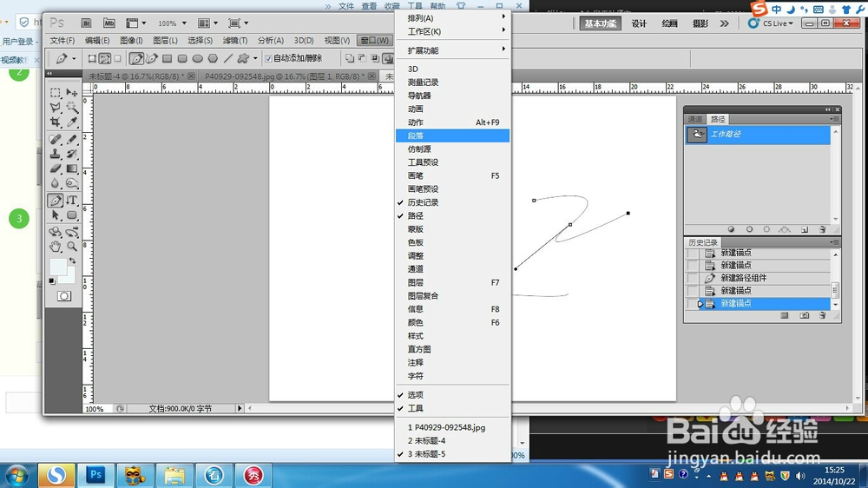The width and height of the screenshot is (868, 488).
Task: Select the Sponge tool
Action: point(72,183)
